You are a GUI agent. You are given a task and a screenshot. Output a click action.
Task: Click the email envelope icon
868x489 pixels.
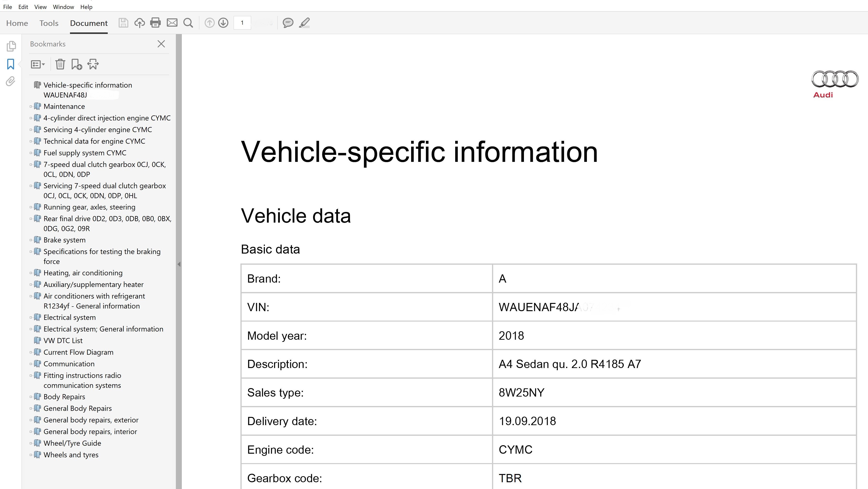point(172,23)
